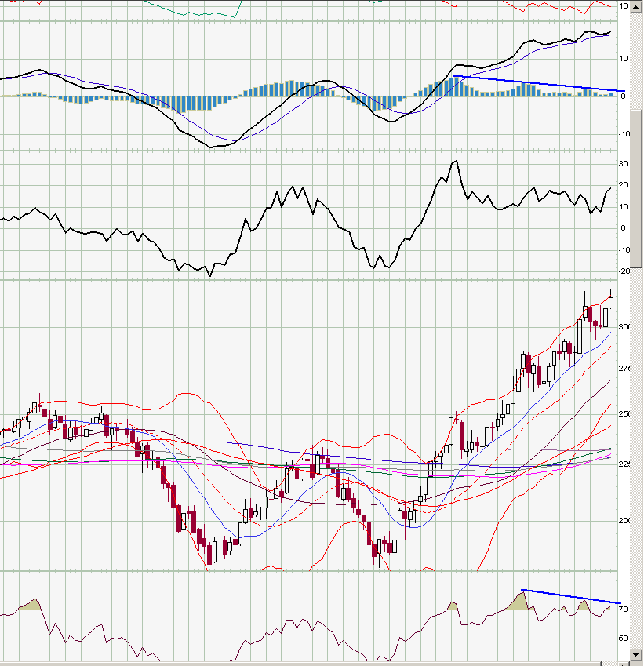644x666 pixels.
Task: Click the 200 price axis label
Action: [x=624, y=521]
